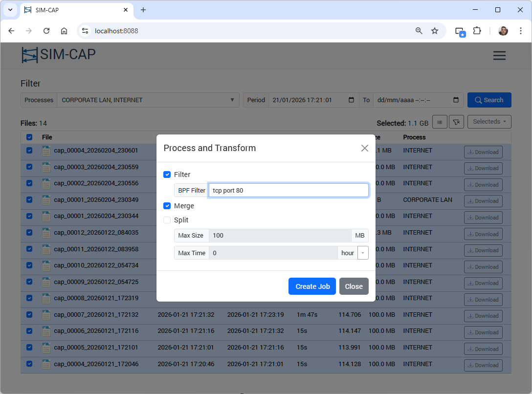532x394 pixels.
Task: Open the browser Extensions puzzle icon
Action: coord(477,31)
